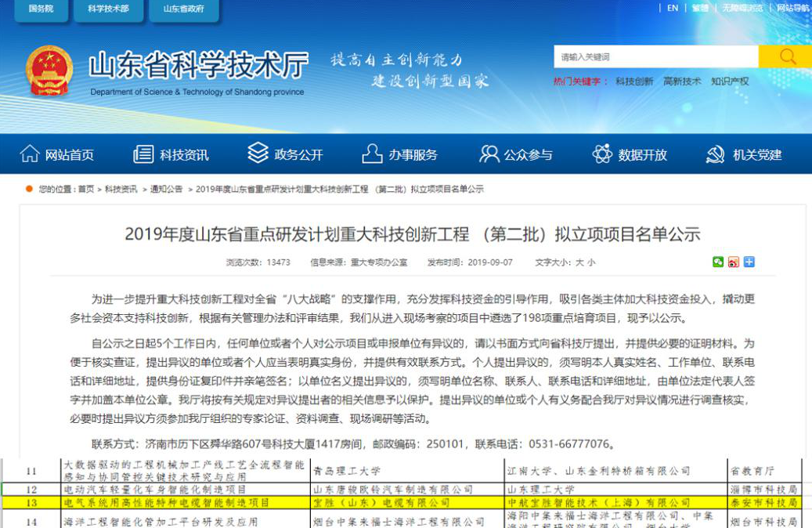Click the person icon beside 办事服务
812x528 pixels.
click(372, 154)
